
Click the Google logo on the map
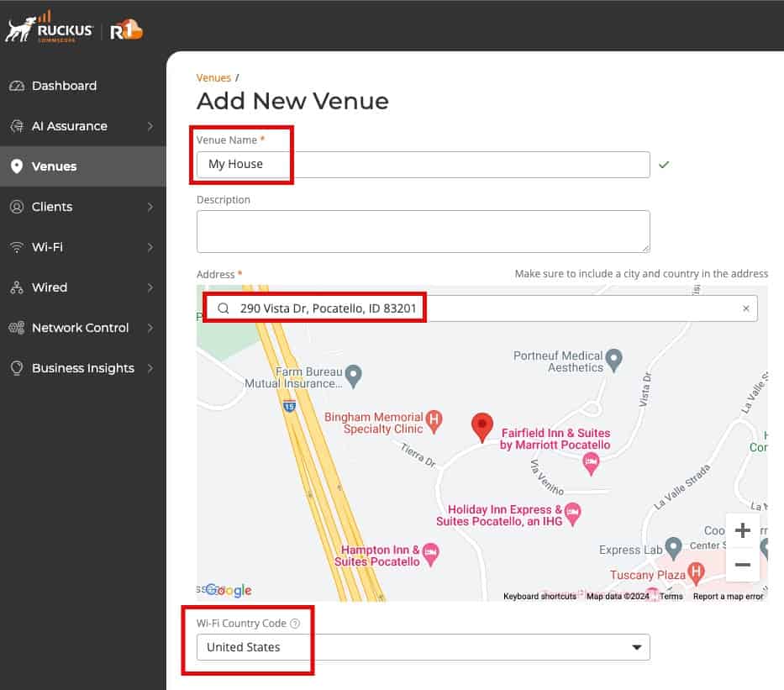click(x=229, y=591)
